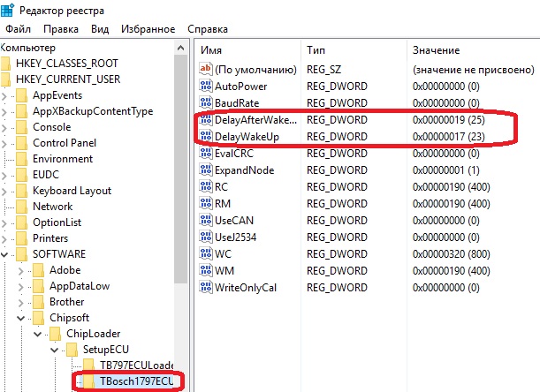This screenshot has height=392, width=540.
Task: Click the DWORD icon next to AutoPower
Action: [206, 87]
